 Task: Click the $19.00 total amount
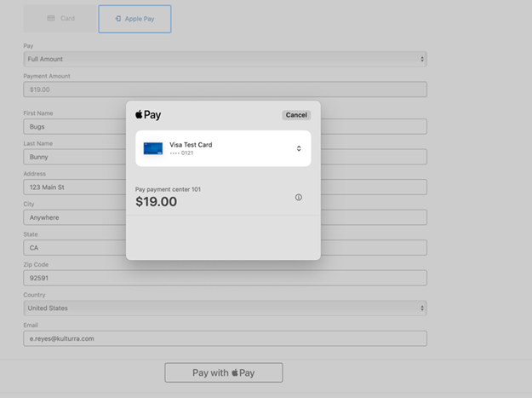157,202
